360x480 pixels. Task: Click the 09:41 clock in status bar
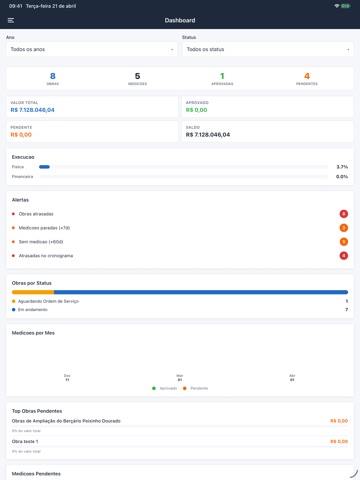(15, 6)
